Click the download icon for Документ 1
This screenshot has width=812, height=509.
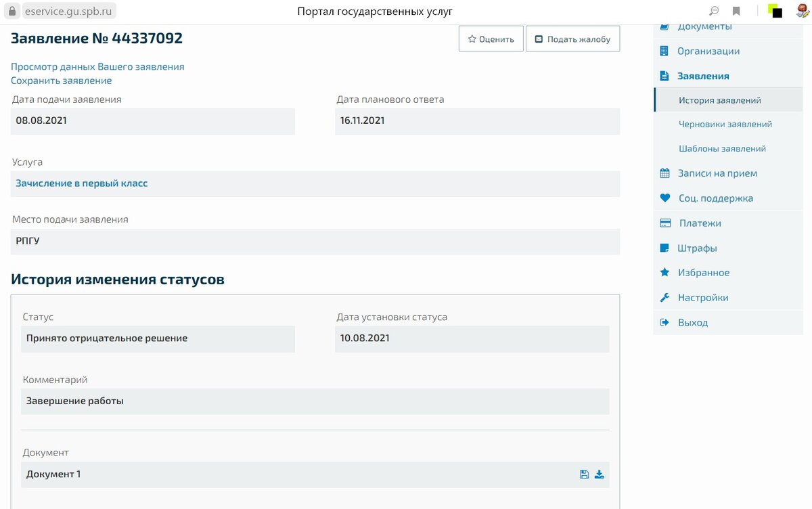point(600,474)
